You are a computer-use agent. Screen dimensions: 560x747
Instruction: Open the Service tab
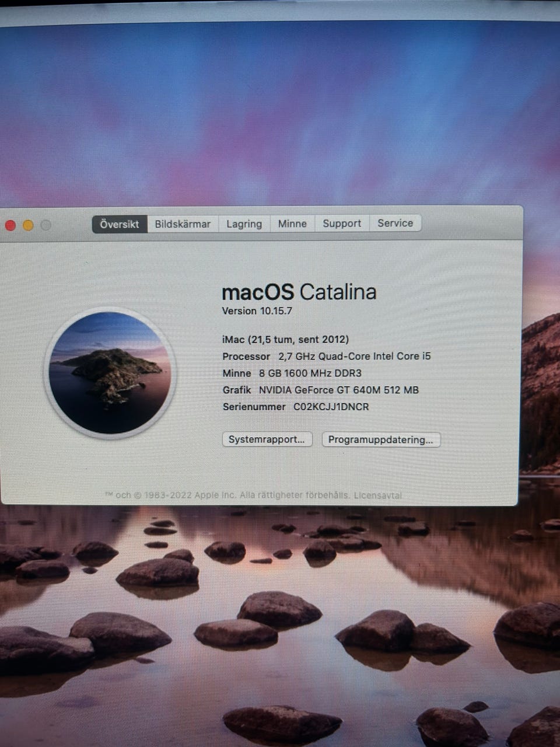click(x=395, y=223)
